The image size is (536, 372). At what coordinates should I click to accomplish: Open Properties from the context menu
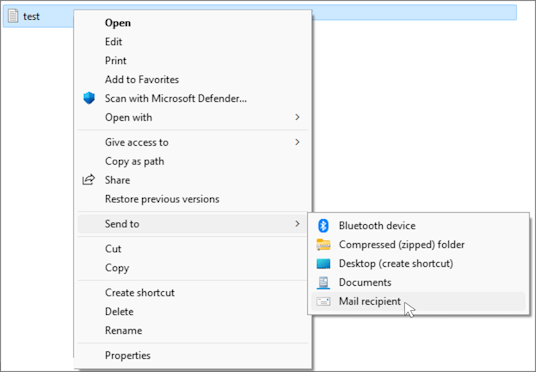coord(193,355)
